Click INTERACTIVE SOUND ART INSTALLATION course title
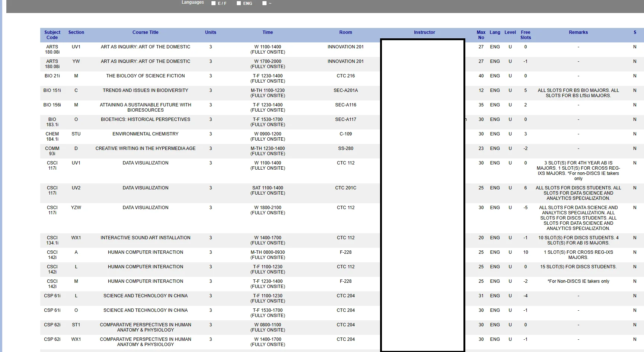Screen dimensions: 644x352 click(x=145, y=238)
